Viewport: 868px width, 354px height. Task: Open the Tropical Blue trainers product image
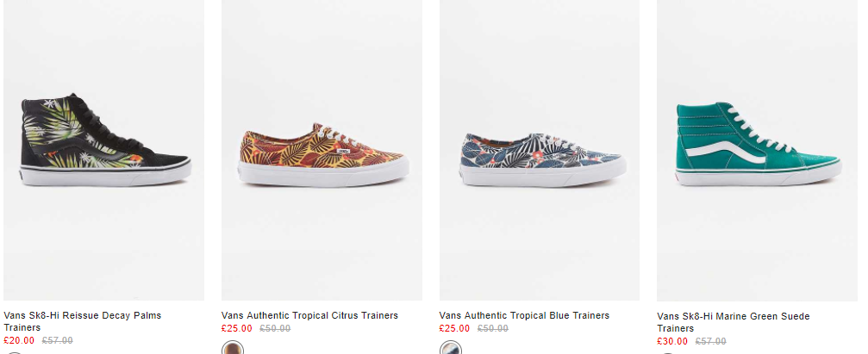pyautogui.click(x=540, y=150)
